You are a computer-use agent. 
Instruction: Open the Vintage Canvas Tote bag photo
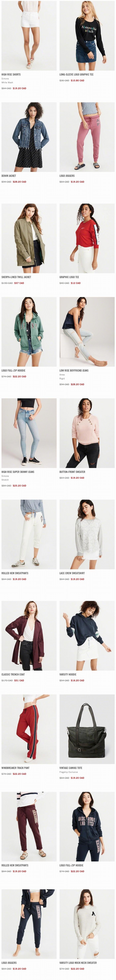point(87,729)
